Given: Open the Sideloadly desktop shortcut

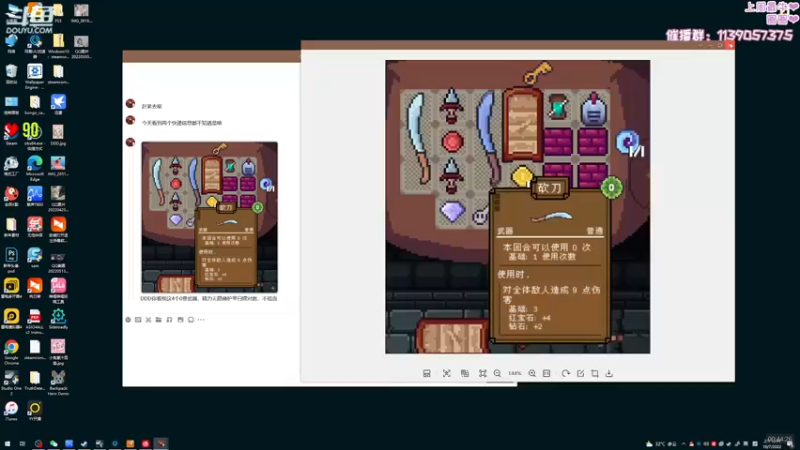Looking at the screenshot, I should (58, 319).
